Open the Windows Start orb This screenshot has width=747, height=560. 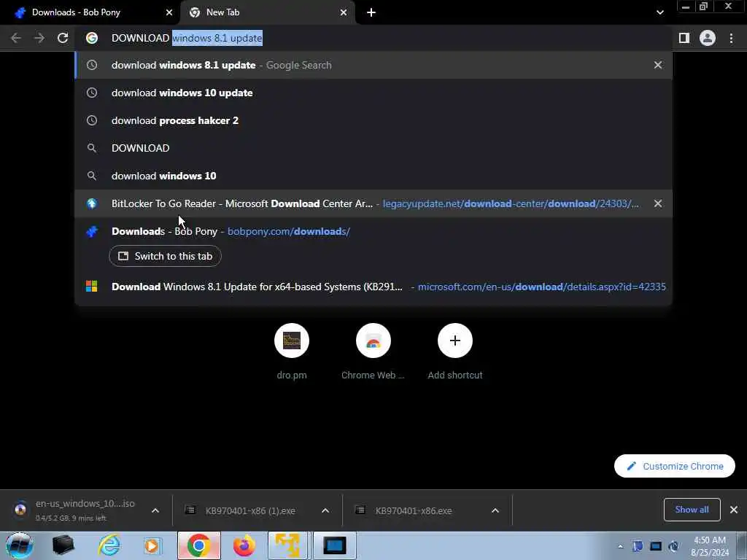(x=20, y=545)
